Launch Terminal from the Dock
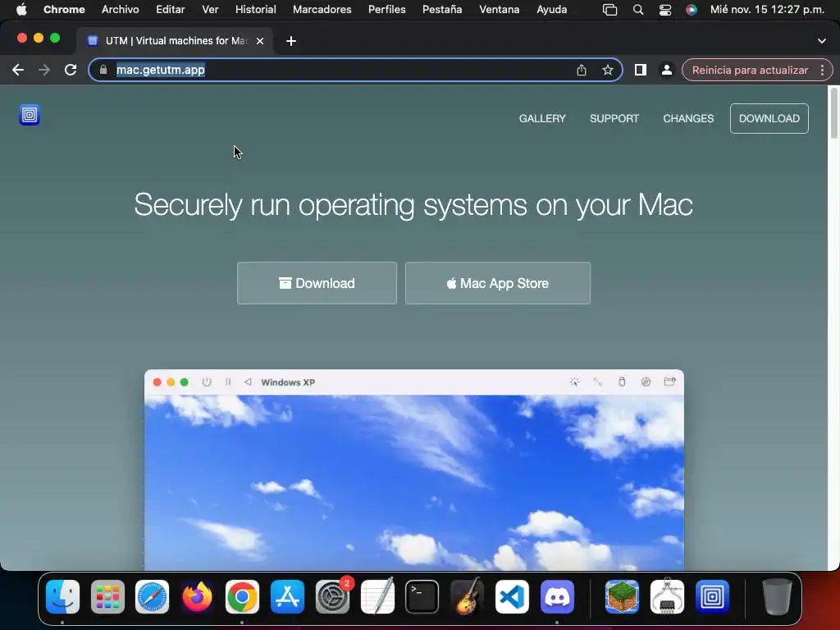The width and height of the screenshot is (840, 630). 422,596
